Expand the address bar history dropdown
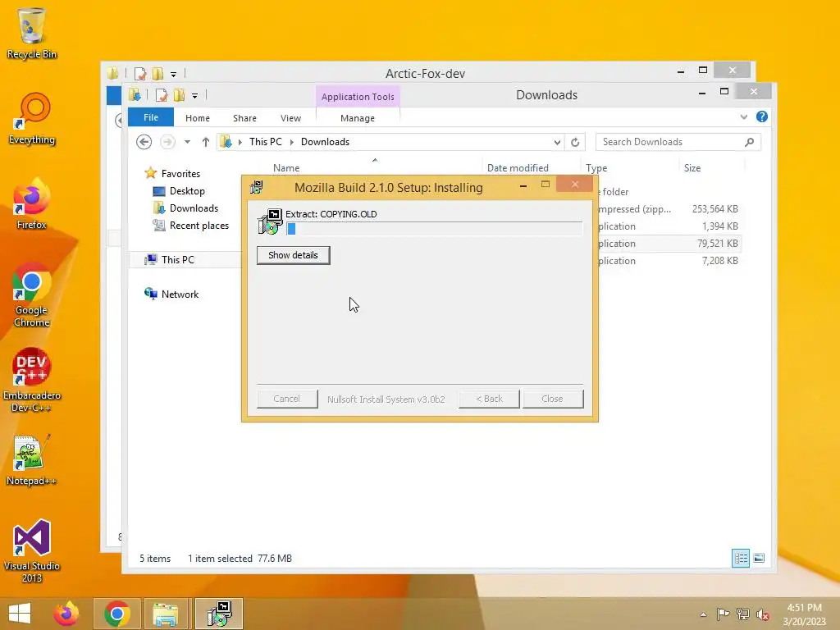This screenshot has width=840, height=630. [x=557, y=142]
